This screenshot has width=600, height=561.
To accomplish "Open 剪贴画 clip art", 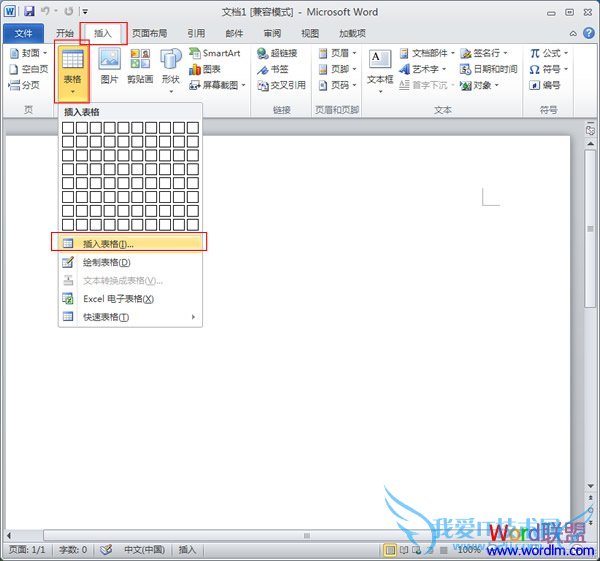I will [x=140, y=65].
